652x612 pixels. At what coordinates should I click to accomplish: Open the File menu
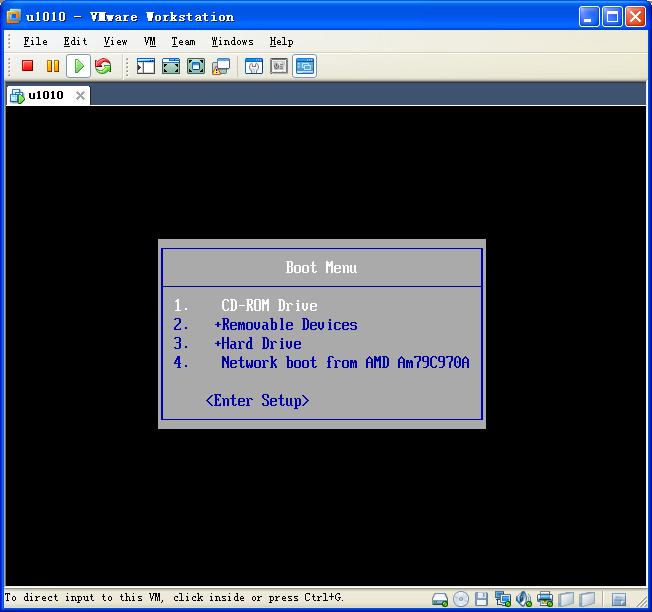point(35,42)
